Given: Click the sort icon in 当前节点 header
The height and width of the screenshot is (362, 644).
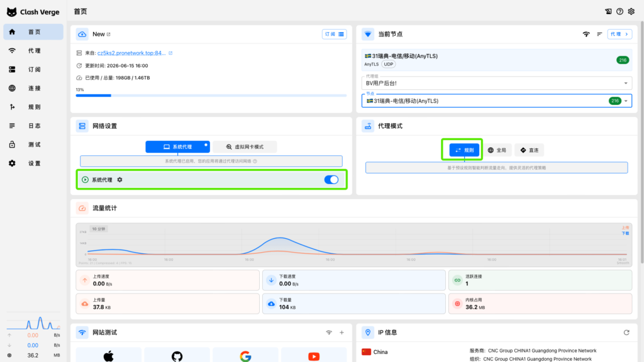Looking at the screenshot, I should pyautogui.click(x=599, y=34).
